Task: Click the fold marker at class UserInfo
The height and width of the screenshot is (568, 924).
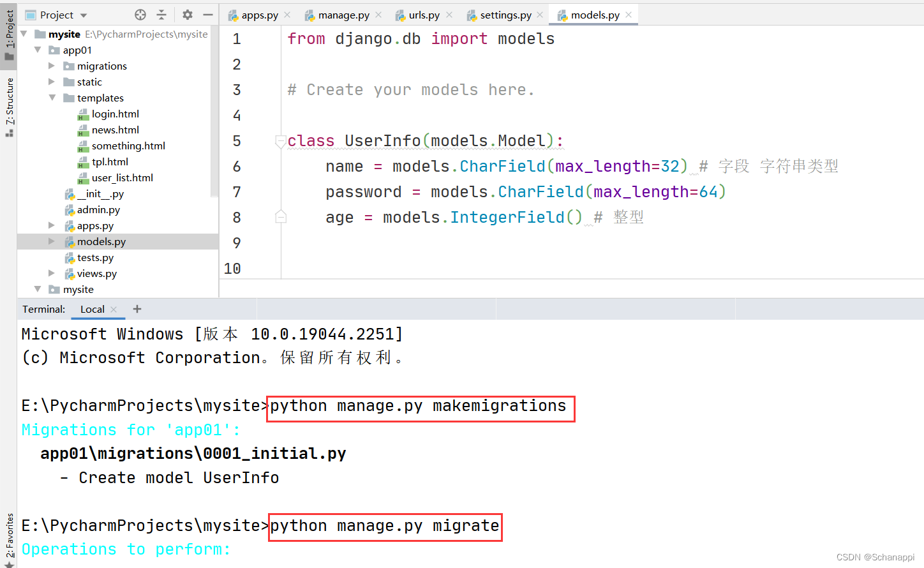Action: [280, 141]
